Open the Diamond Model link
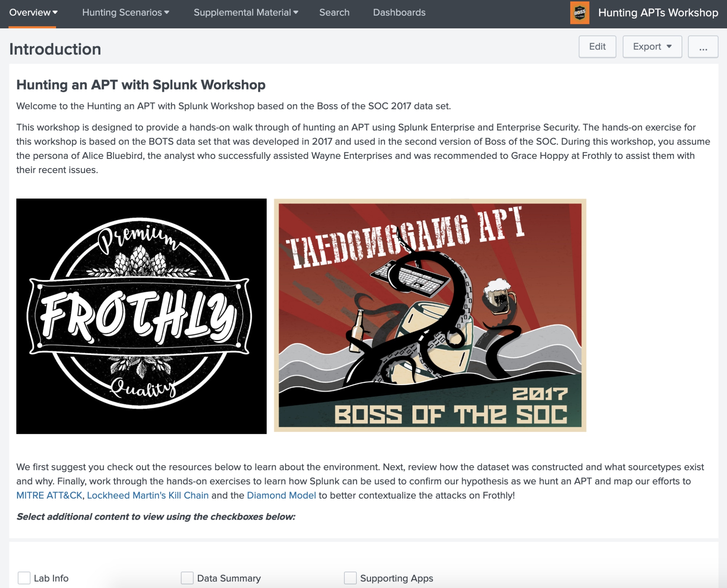Image resolution: width=727 pixels, height=588 pixels. (x=281, y=495)
